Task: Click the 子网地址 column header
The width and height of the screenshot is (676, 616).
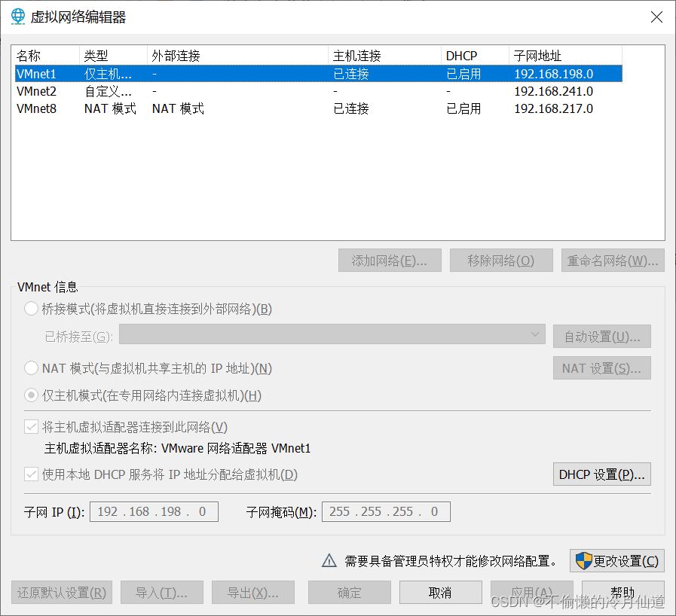Action: pyautogui.click(x=565, y=56)
